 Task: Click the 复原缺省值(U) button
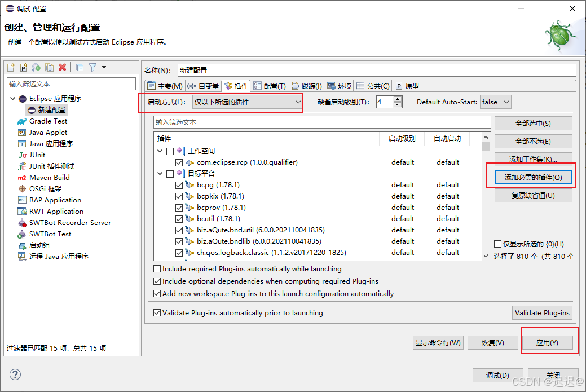click(x=534, y=196)
